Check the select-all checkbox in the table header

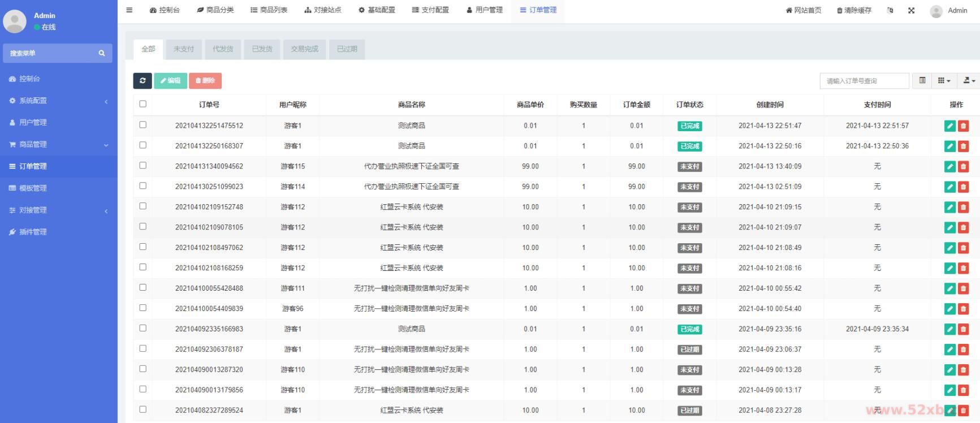(x=143, y=104)
